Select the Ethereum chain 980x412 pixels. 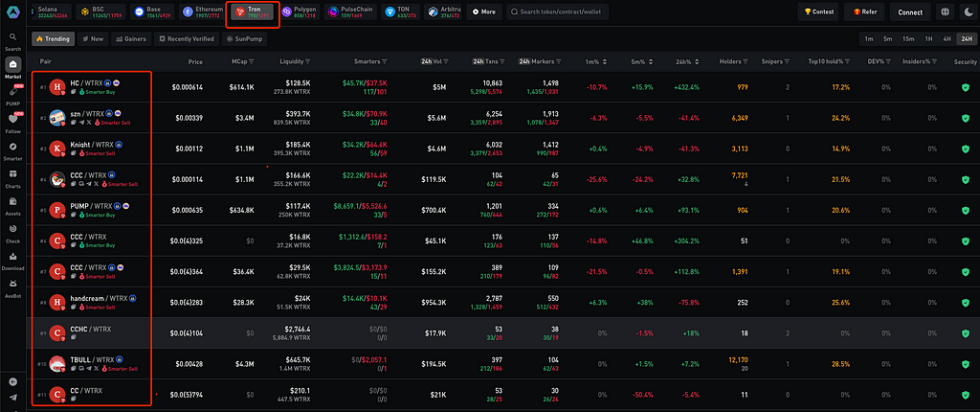[x=202, y=11]
